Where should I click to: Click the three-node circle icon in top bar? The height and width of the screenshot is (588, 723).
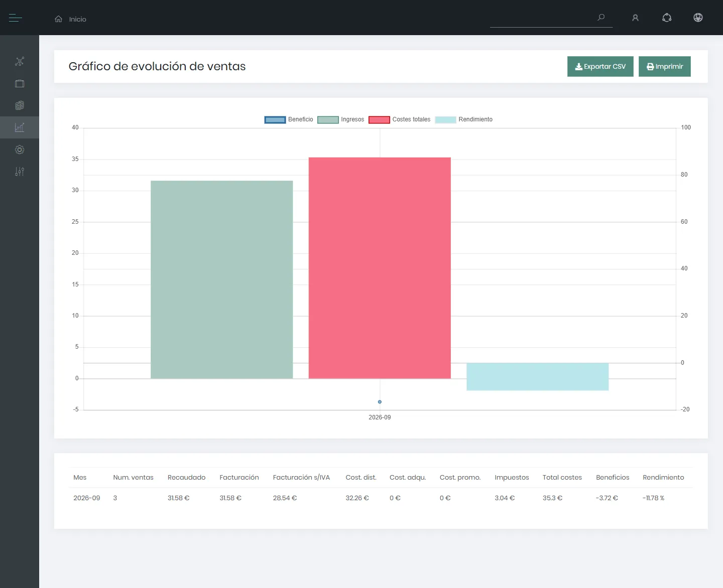(x=667, y=18)
